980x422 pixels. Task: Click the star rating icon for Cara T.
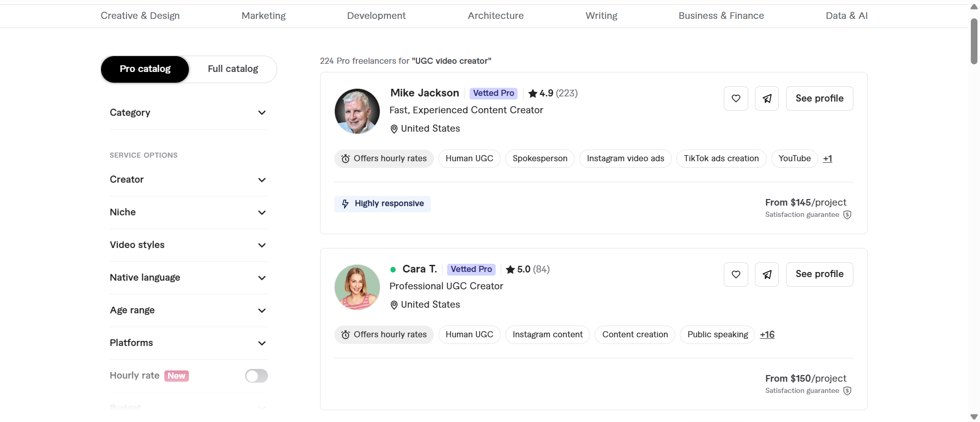[x=510, y=269]
